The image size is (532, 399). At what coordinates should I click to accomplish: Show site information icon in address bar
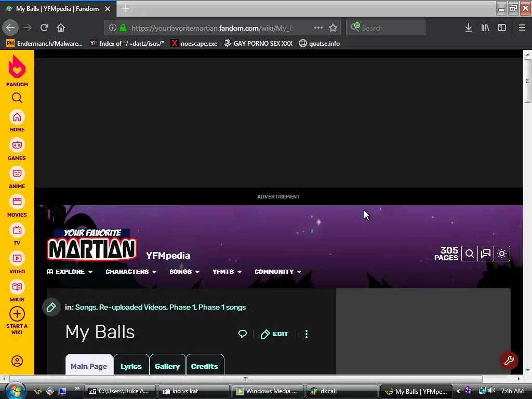(113, 28)
